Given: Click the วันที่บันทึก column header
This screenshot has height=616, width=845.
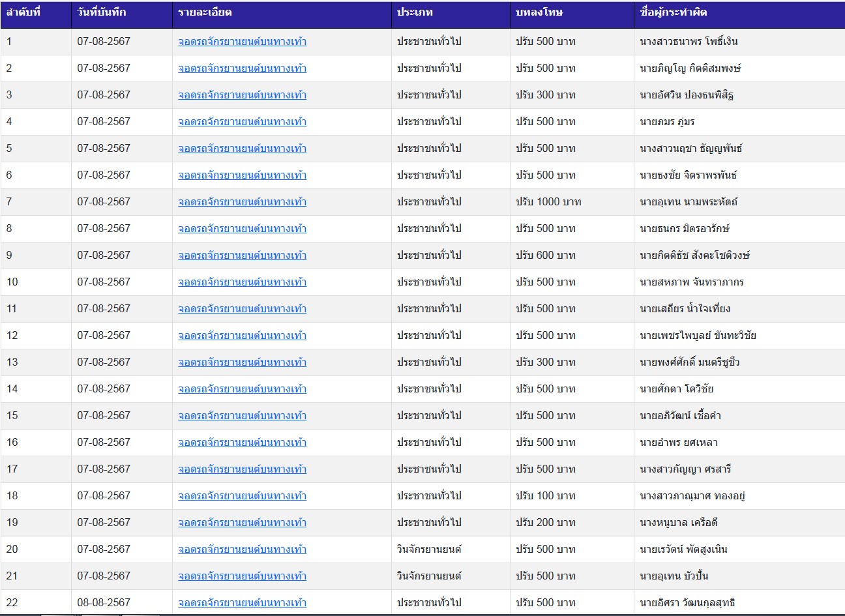Looking at the screenshot, I should pyautogui.click(x=102, y=12).
